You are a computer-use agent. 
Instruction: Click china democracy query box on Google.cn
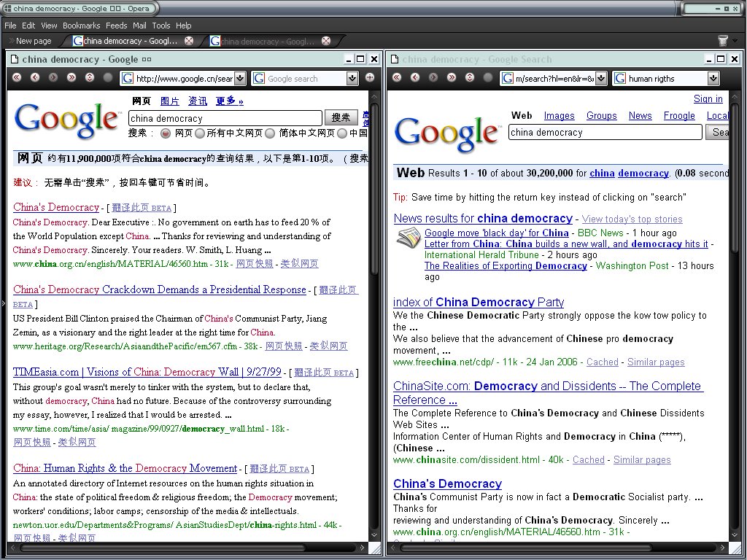(225, 118)
